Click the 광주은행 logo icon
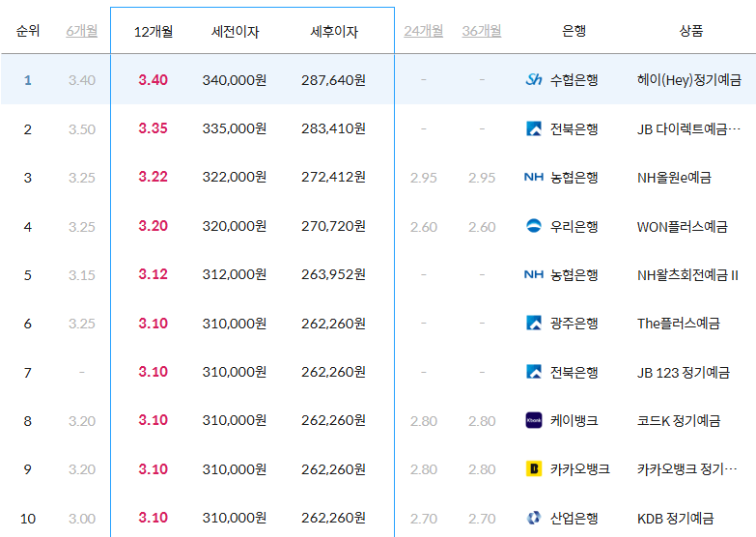 pyautogui.click(x=534, y=323)
